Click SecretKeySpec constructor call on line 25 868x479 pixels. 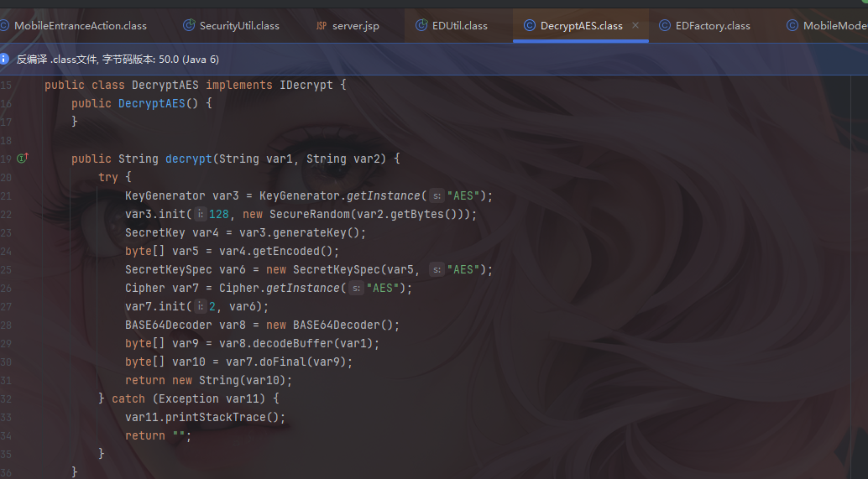pos(337,269)
